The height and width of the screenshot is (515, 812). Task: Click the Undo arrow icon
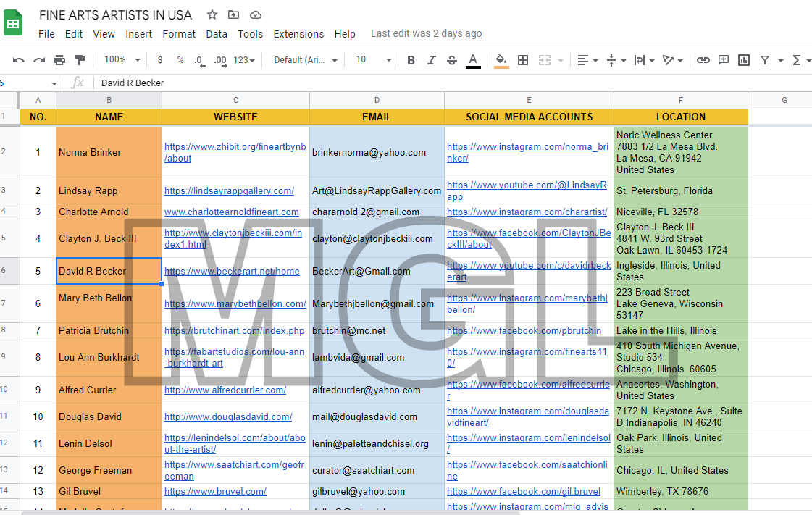[19, 60]
